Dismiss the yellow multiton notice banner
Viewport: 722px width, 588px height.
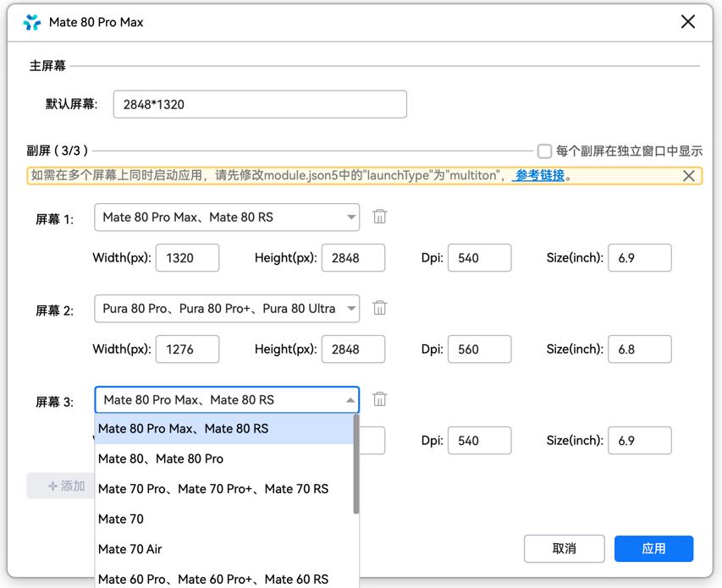click(x=688, y=176)
